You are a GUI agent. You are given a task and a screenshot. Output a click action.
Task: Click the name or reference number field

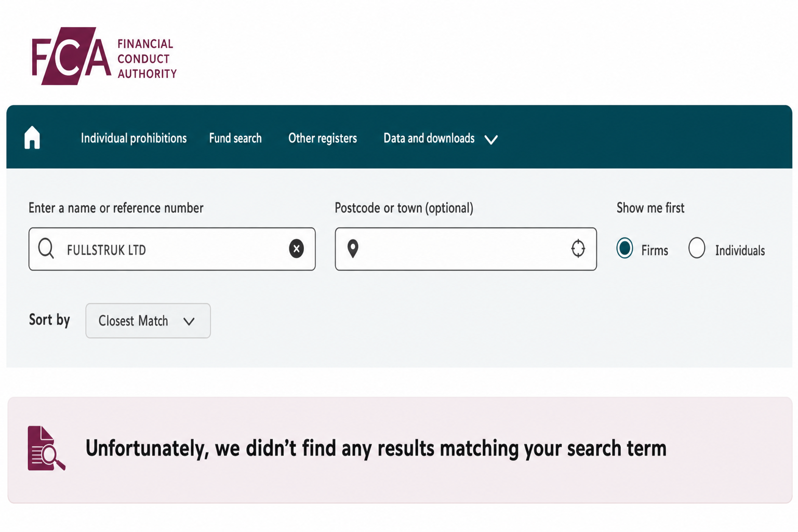172,249
